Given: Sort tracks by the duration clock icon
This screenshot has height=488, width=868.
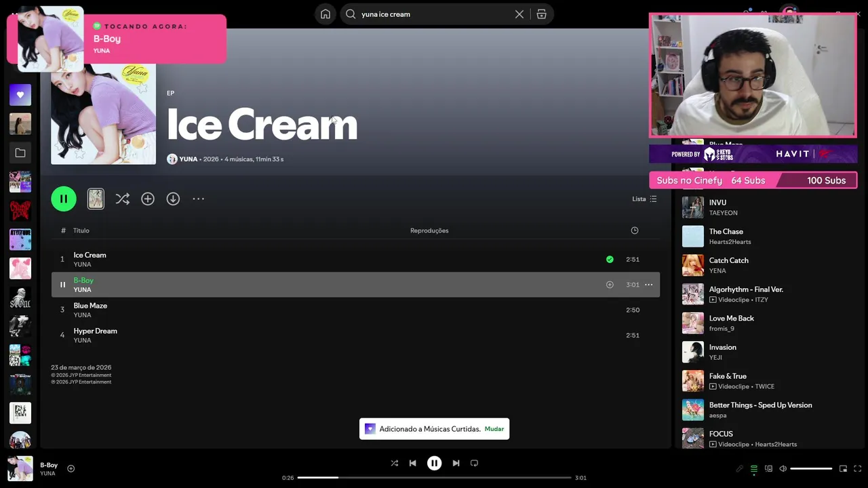Looking at the screenshot, I should 635,230.
